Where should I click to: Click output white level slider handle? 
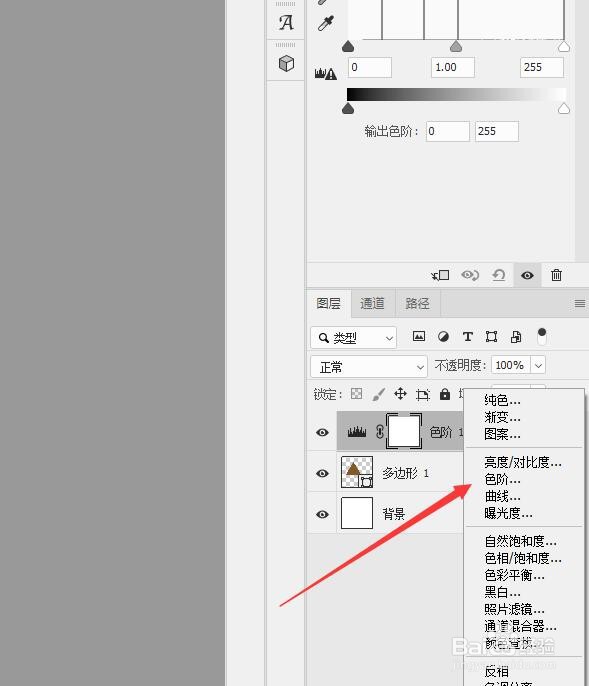564,108
